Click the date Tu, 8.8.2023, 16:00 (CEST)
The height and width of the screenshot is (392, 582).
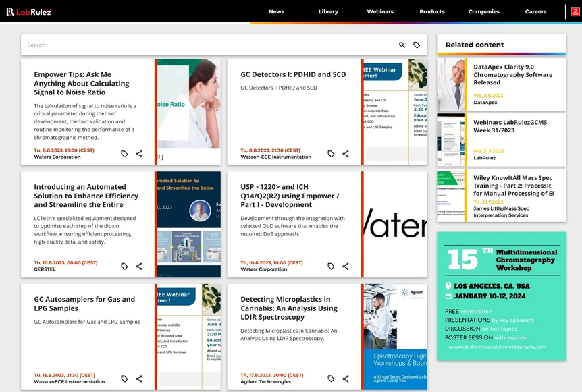[64, 150]
